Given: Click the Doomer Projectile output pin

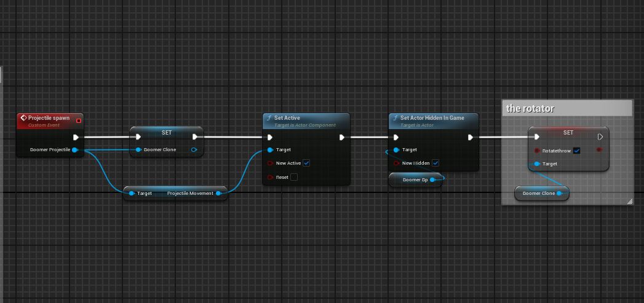Looking at the screenshot, I should click(x=74, y=150).
